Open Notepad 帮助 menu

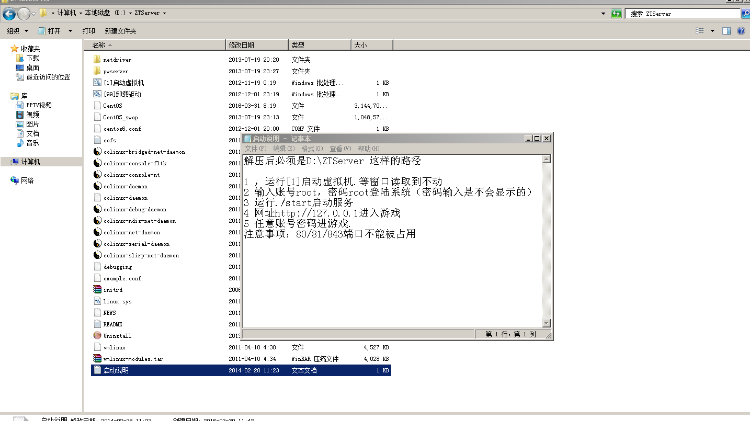click(368, 148)
